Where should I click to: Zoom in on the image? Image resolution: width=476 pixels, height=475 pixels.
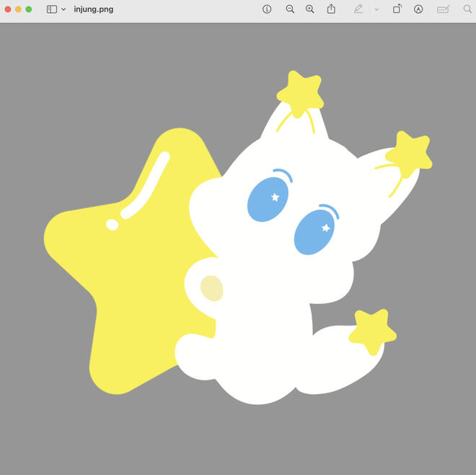[310, 9]
